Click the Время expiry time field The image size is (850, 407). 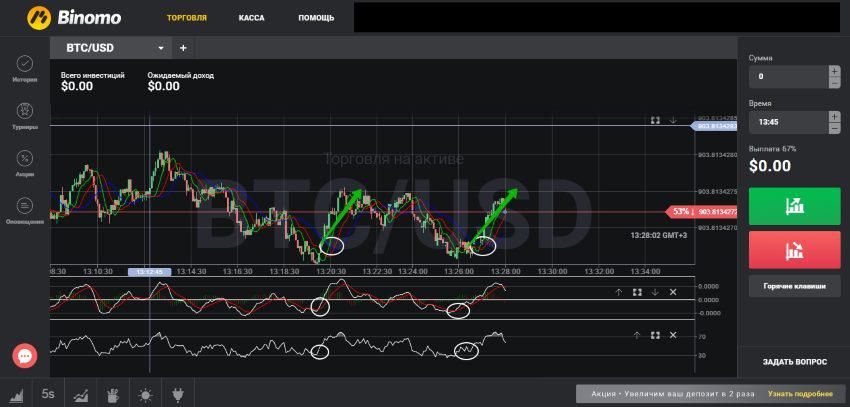(x=789, y=122)
